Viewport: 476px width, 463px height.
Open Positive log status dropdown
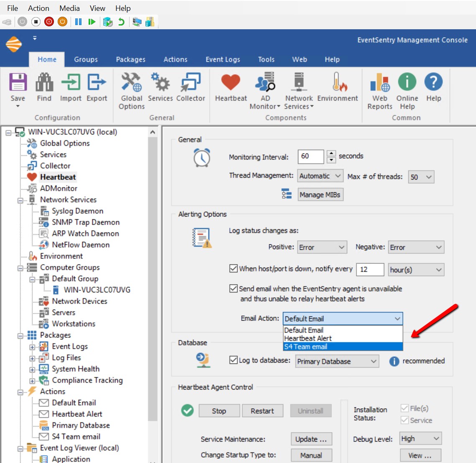tap(322, 247)
